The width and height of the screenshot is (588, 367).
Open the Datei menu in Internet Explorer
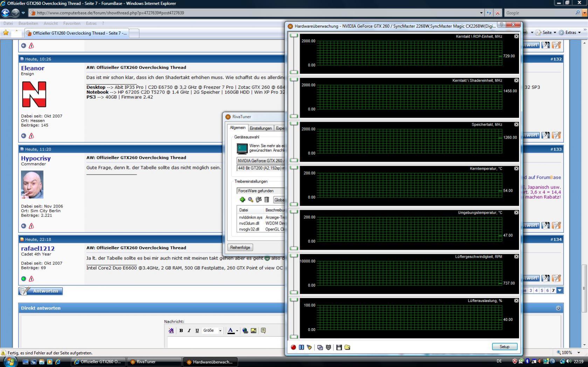(x=8, y=23)
